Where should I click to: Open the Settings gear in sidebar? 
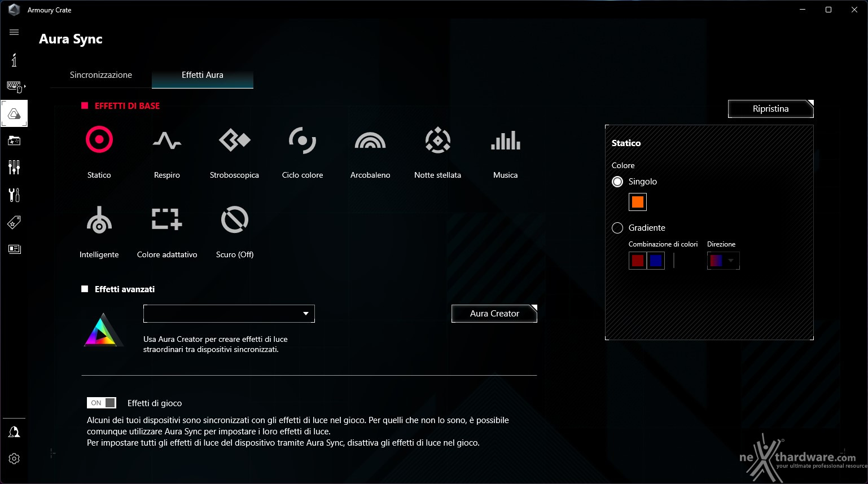pos(14,459)
